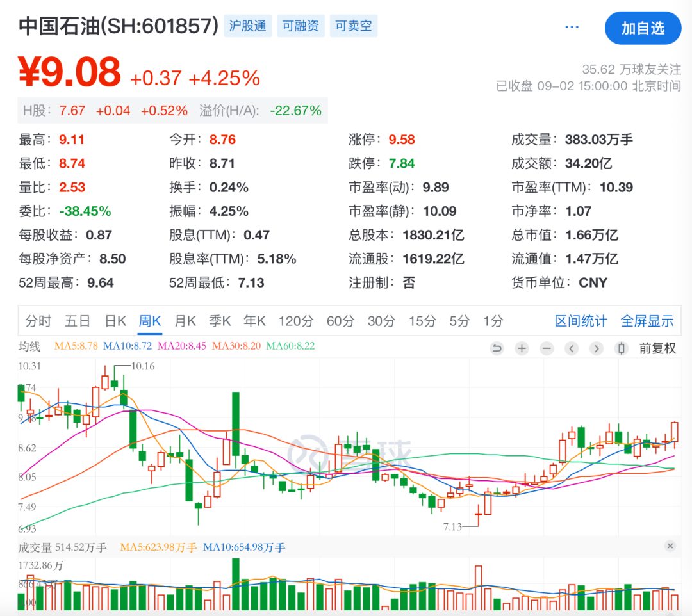This screenshot has height=616, width=692.
Task: Click the 换手 value 0.24%
Action: tap(229, 188)
